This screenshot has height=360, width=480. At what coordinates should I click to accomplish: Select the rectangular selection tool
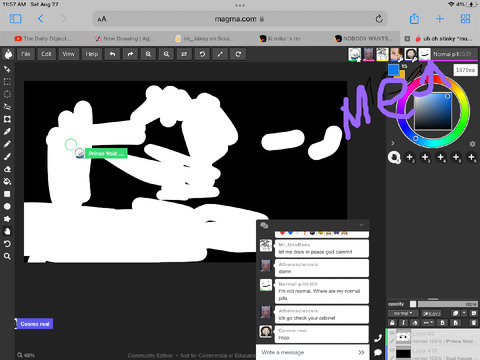tap(7, 82)
